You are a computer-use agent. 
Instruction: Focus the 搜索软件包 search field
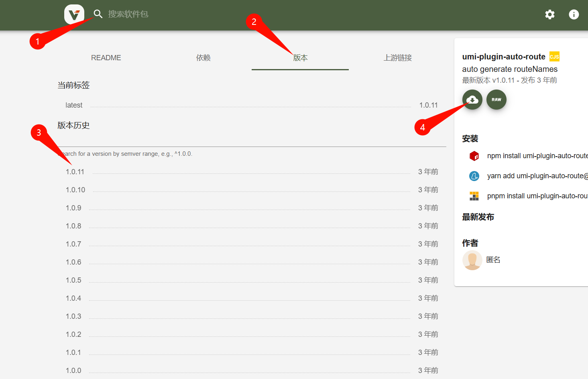click(128, 14)
